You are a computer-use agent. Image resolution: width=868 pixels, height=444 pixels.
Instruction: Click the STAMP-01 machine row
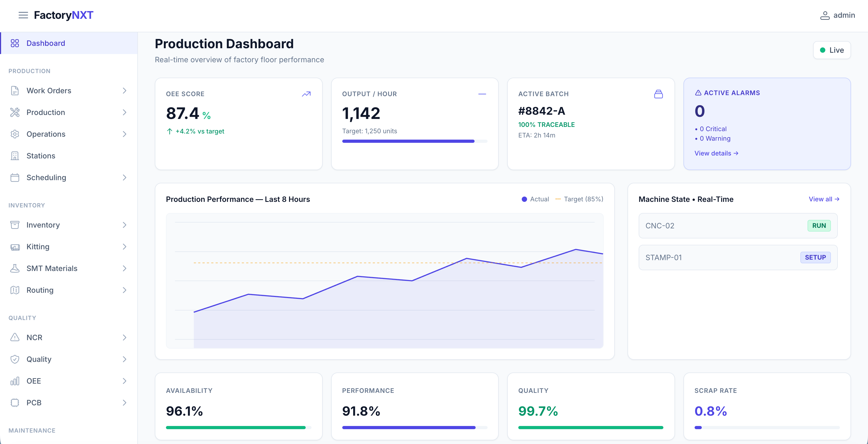[738, 257]
